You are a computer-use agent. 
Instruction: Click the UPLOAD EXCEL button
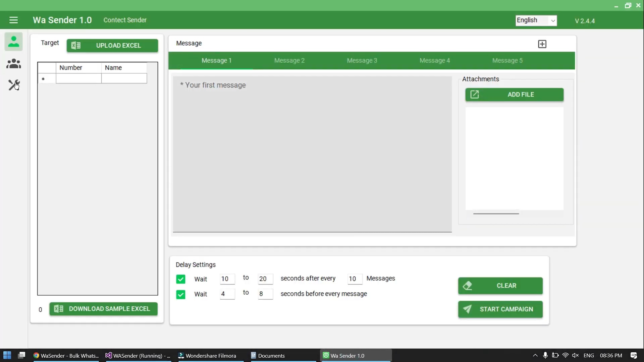tap(112, 46)
